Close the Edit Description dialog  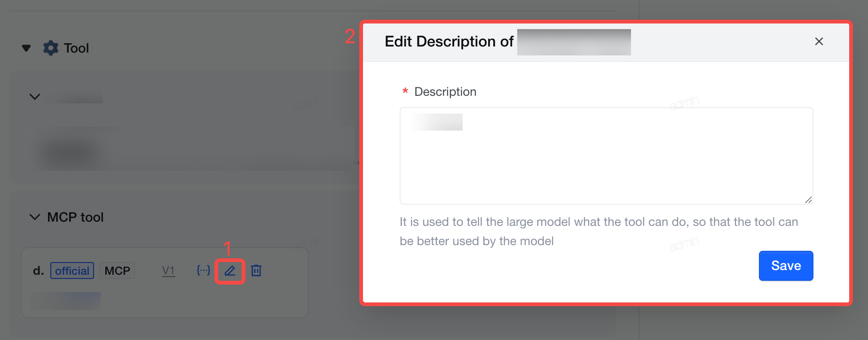pyautogui.click(x=819, y=41)
